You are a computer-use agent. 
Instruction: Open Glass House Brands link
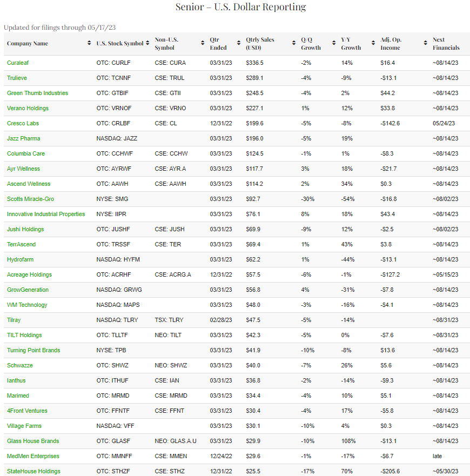click(33, 441)
